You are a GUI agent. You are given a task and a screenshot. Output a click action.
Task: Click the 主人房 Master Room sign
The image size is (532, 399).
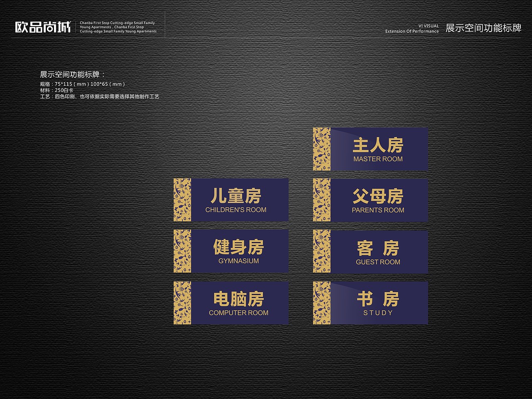(370, 149)
